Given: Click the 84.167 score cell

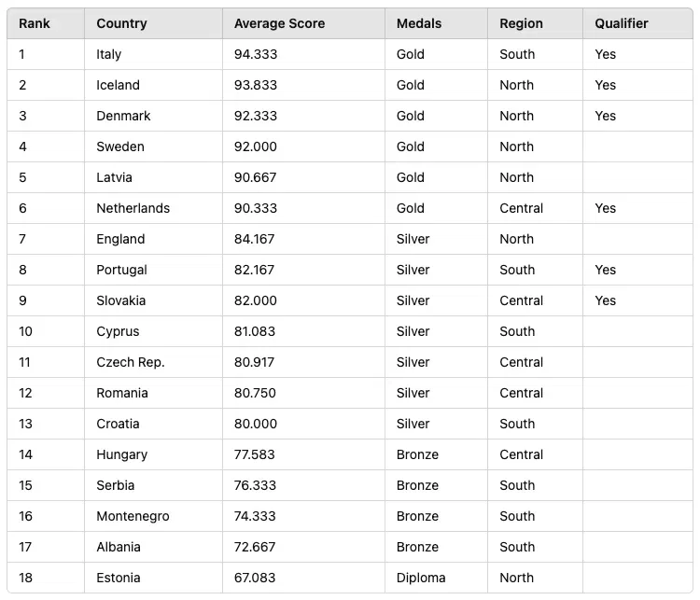Looking at the screenshot, I should tap(255, 239).
